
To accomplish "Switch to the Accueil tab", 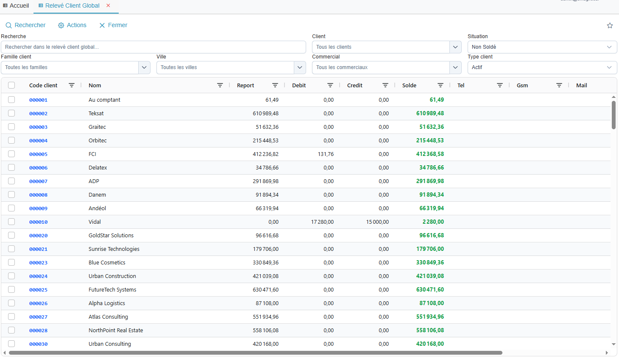I will point(16,6).
